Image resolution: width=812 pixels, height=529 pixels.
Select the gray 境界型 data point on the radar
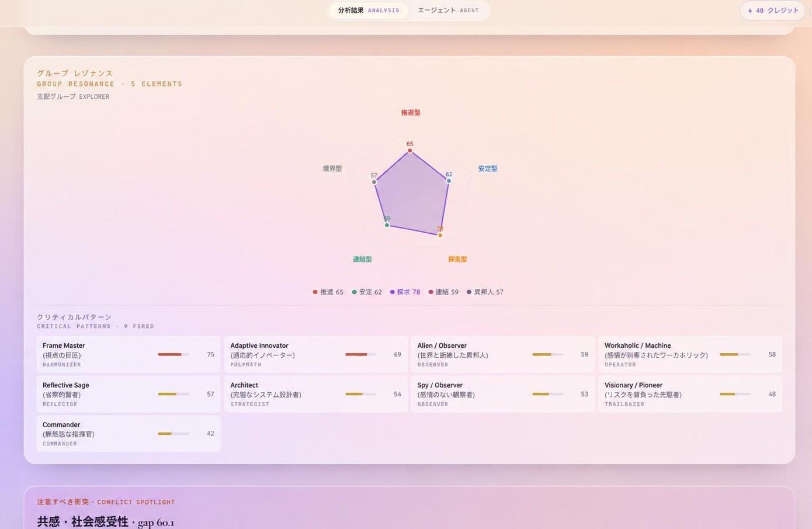(374, 182)
